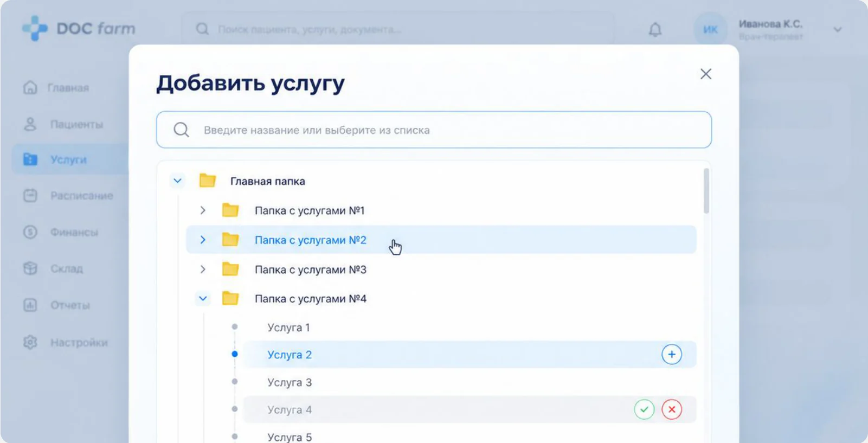The width and height of the screenshot is (868, 443).
Task: Collapse Папка с услугами №4 chevron
Action: click(x=203, y=298)
